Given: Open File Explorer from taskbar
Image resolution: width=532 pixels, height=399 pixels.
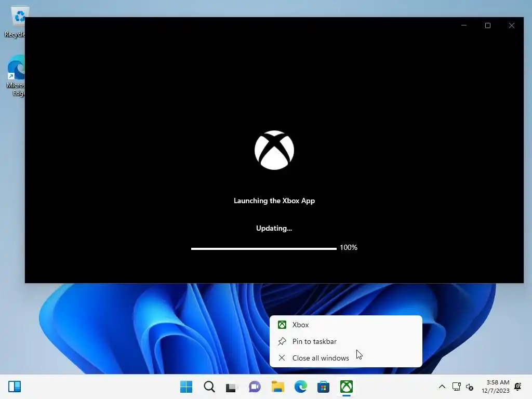Looking at the screenshot, I should (x=278, y=387).
